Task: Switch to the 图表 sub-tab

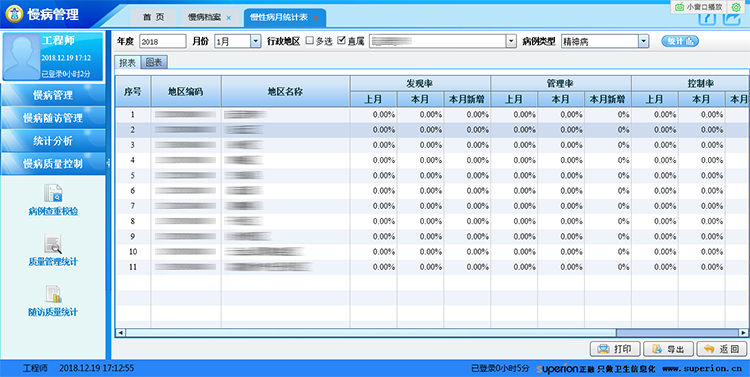Action: [x=154, y=63]
